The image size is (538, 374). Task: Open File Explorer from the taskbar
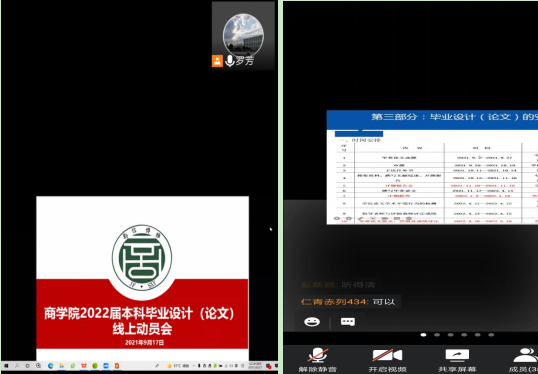(x=61, y=366)
